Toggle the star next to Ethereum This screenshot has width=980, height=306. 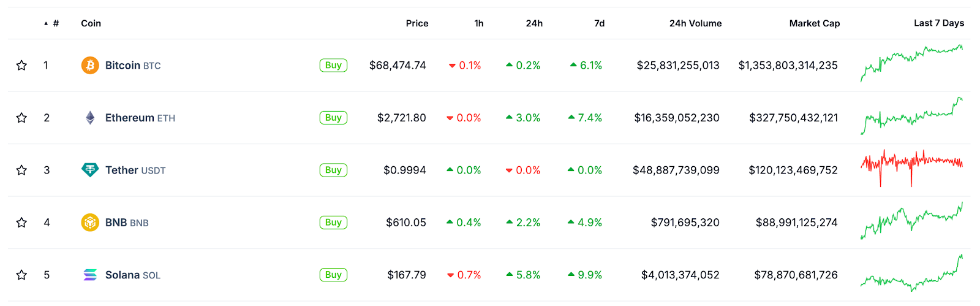click(21, 117)
